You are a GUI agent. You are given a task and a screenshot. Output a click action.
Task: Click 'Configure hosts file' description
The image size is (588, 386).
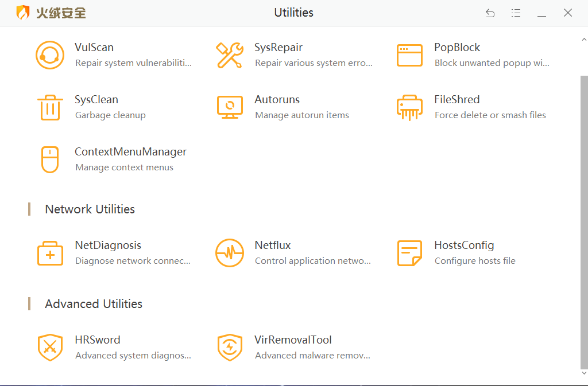[475, 261]
